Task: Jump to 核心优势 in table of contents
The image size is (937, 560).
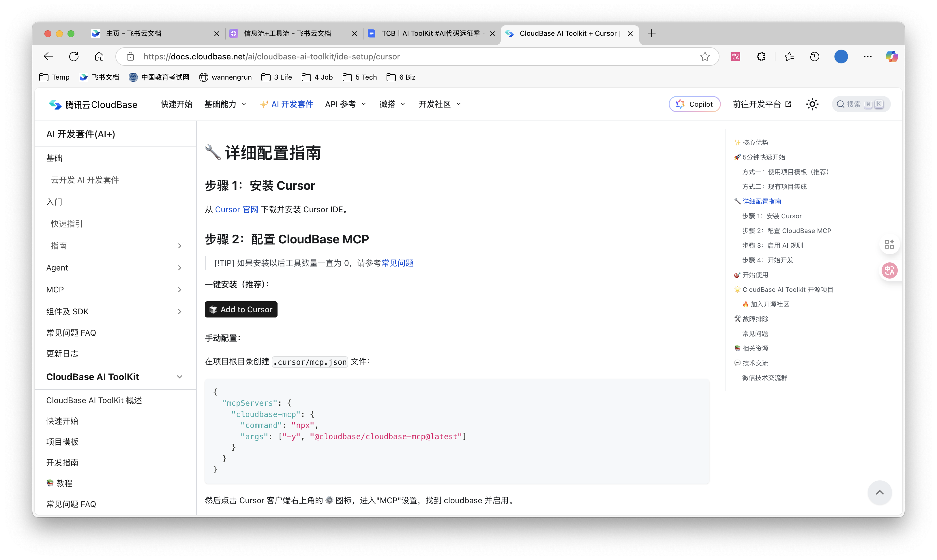Action: click(x=751, y=142)
